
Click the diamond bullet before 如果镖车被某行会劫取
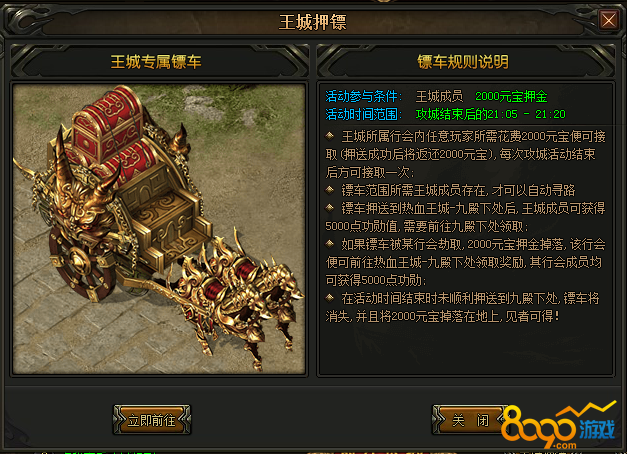329,244
